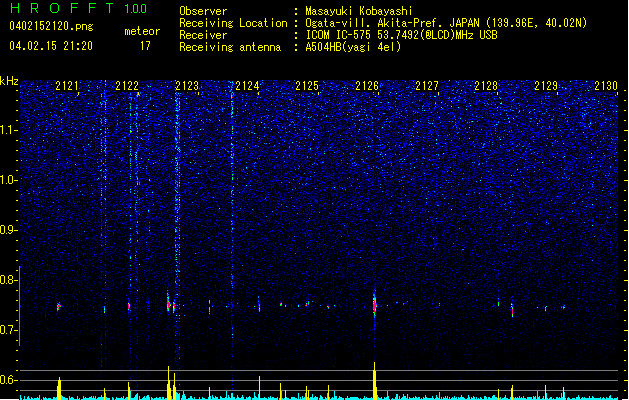Click the 2122 time marker
The height and width of the screenshot is (400, 629).
(127, 86)
